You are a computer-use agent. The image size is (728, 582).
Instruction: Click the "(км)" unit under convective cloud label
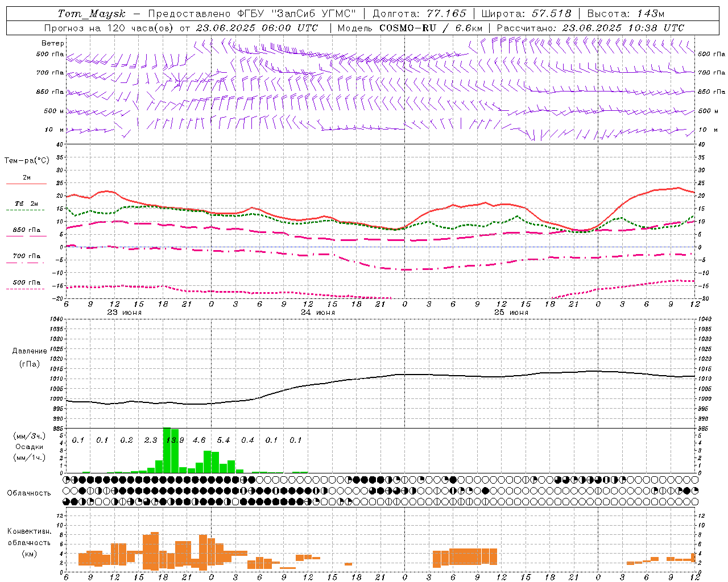[x=30, y=553]
